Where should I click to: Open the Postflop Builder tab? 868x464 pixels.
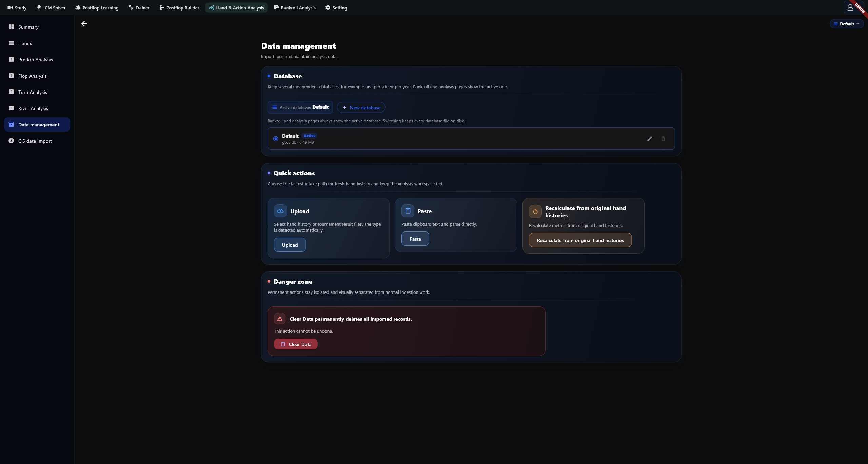179,7
